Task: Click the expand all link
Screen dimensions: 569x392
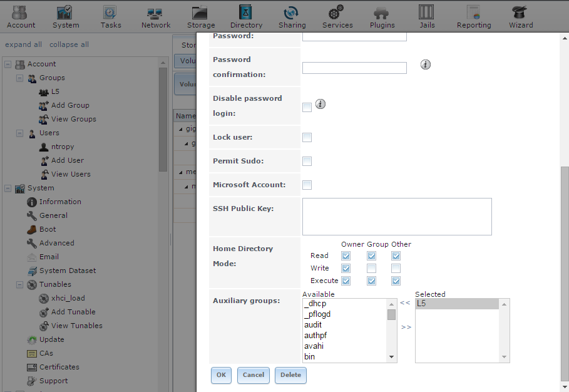Action: pyautogui.click(x=23, y=44)
